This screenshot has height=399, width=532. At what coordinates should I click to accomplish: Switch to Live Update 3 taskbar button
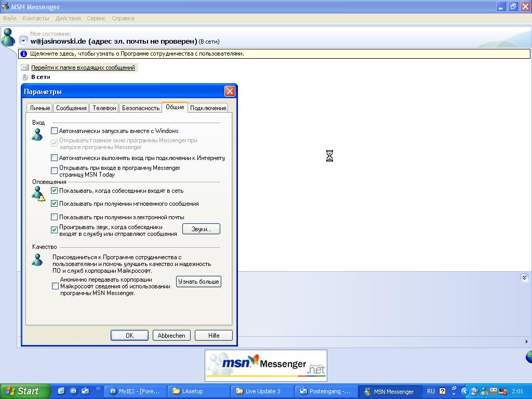click(262, 391)
